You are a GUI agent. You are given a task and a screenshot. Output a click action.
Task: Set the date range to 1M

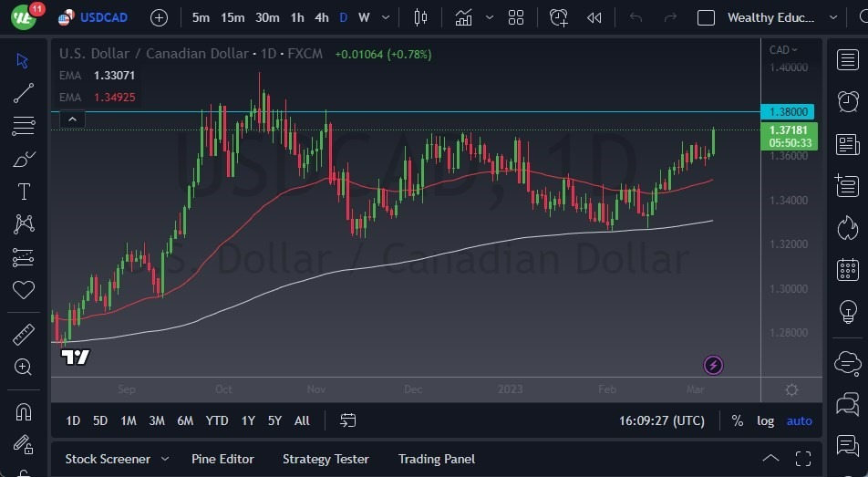[129, 421]
